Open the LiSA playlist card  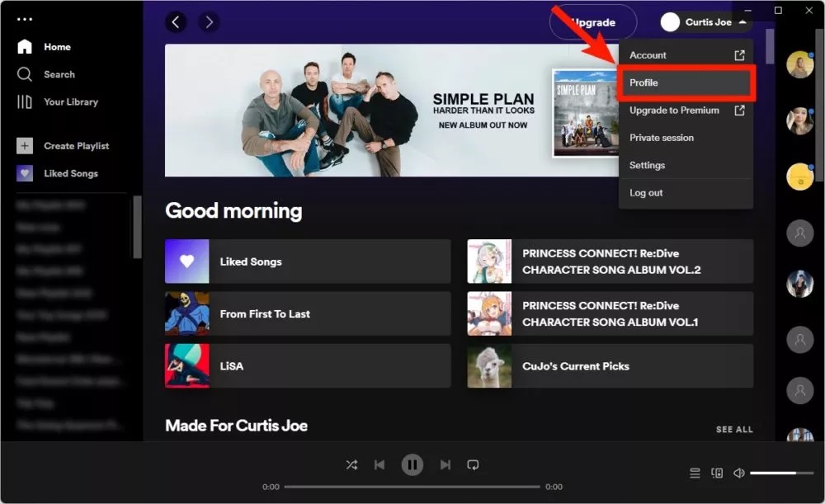click(x=307, y=365)
